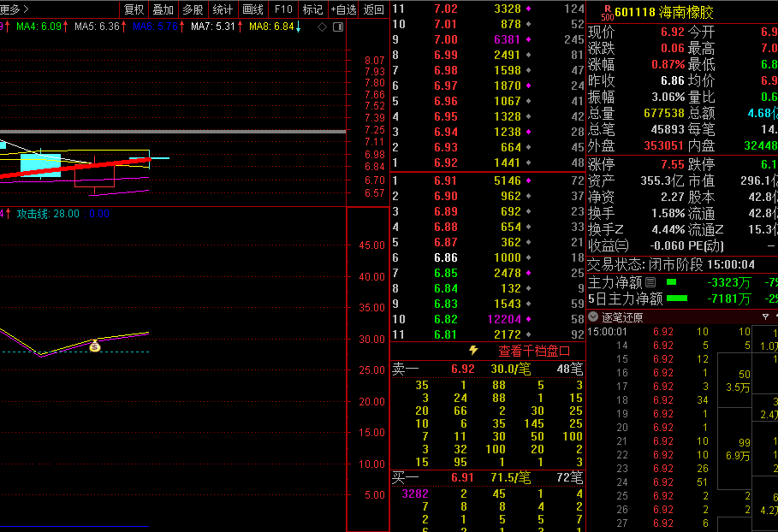Open F10 company information
The width and height of the screenshot is (778, 532).
pos(282,9)
